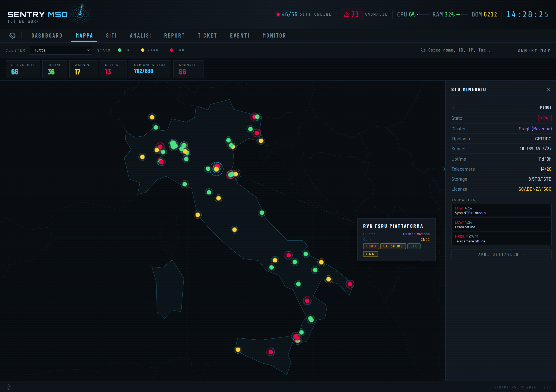Click the green site marker on Abruzzo Adriatic coast
The height and width of the screenshot is (392, 556).
click(x=262, y=213)
